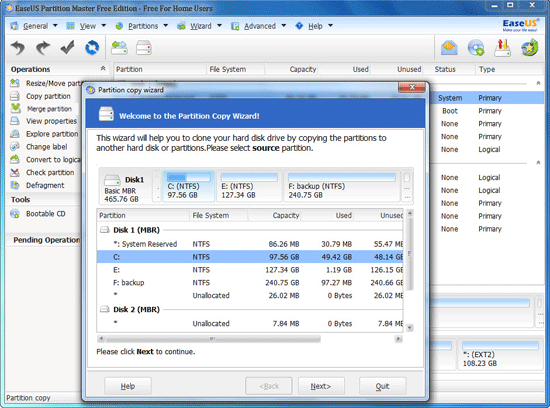Select F: backup block in disk map

coord(342,186)
